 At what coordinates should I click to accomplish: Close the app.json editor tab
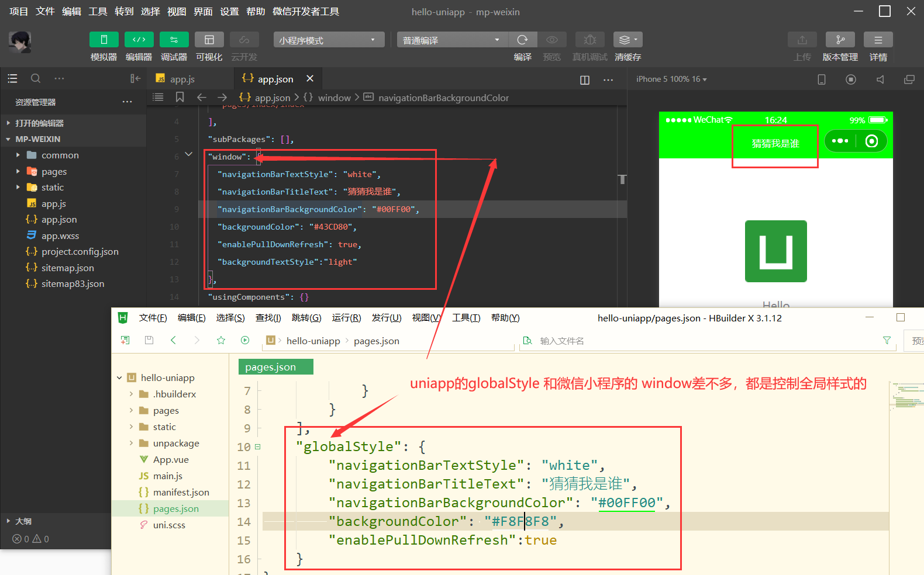coord(310,78)
